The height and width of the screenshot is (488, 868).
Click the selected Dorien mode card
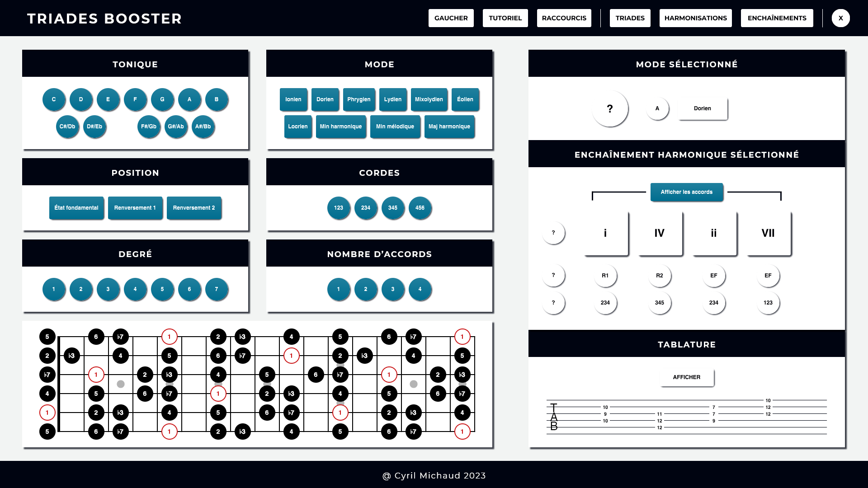pos(702,108)
